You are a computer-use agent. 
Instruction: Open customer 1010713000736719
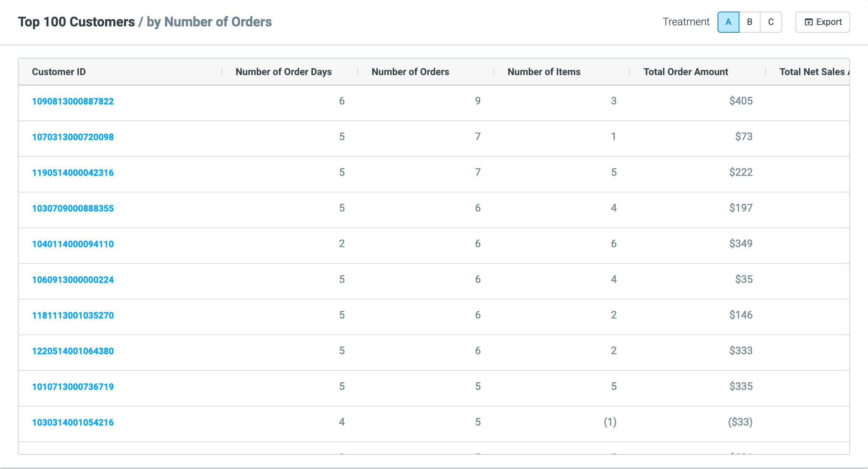tap(73, 386)
